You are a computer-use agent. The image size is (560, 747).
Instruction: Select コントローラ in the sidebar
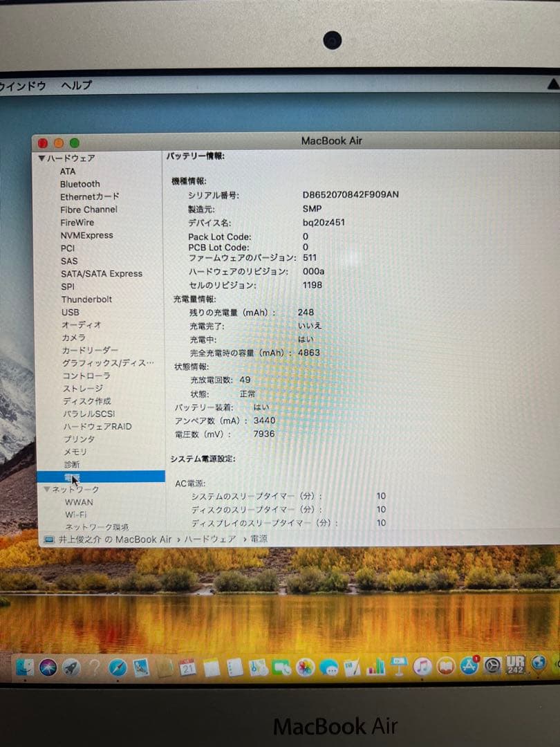pyautogui.click(x=86, y=376)
